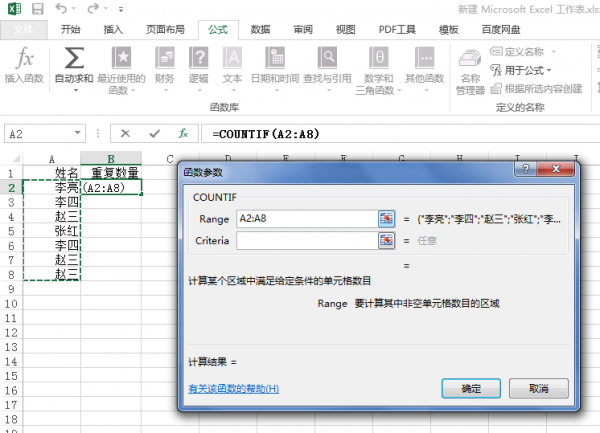Image resolution: width=600 pixels, height=433 pixels.
Task: Click the Excel application logo icon
Action: pos(14,8)
